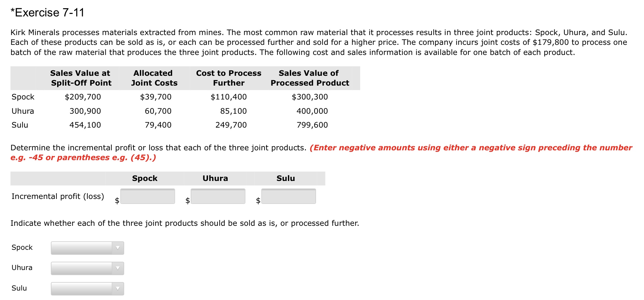Select the $209,700 value in the table
Image resolution: width=644 pixels, height=300 pixels.
(x=83, y=97)
